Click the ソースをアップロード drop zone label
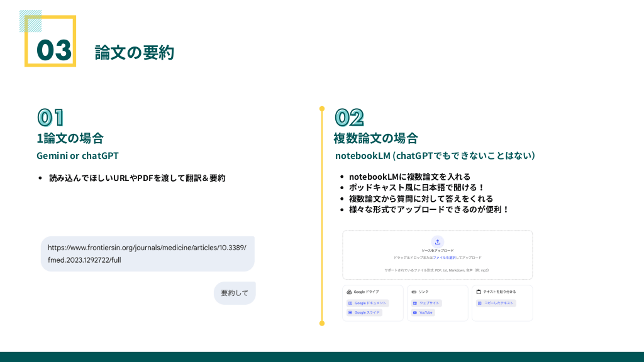 point(438,251)
